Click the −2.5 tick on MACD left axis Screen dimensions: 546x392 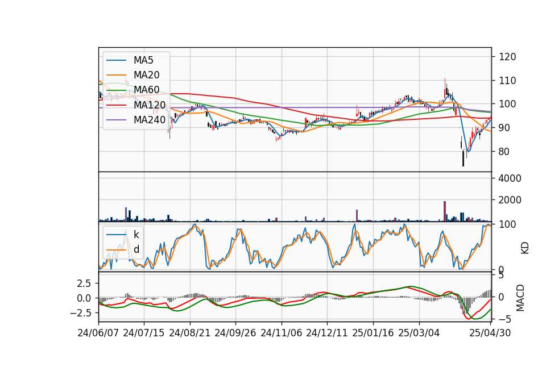[81, 312]
